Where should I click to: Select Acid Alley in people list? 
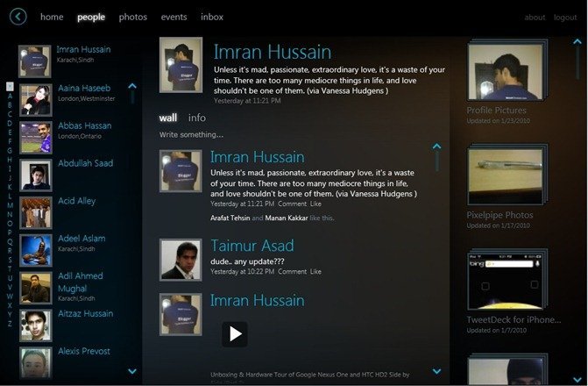77,201
